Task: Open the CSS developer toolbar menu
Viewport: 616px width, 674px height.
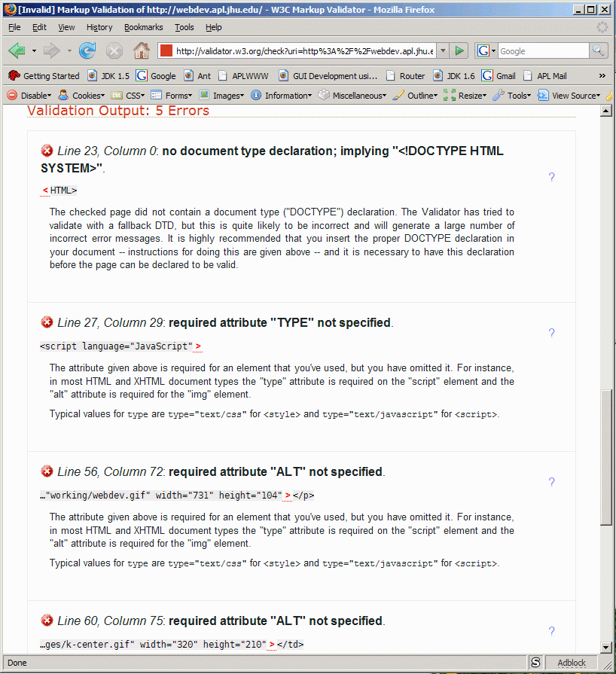Action: coord(128,96)
